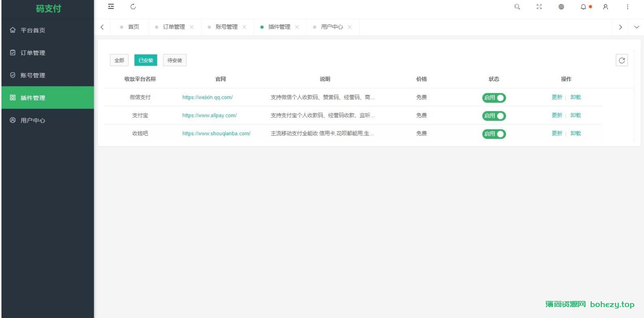The height and width of the screenshot is (318, 644).
Task: Close the 订单管理 tab
Action: (192, 27)
